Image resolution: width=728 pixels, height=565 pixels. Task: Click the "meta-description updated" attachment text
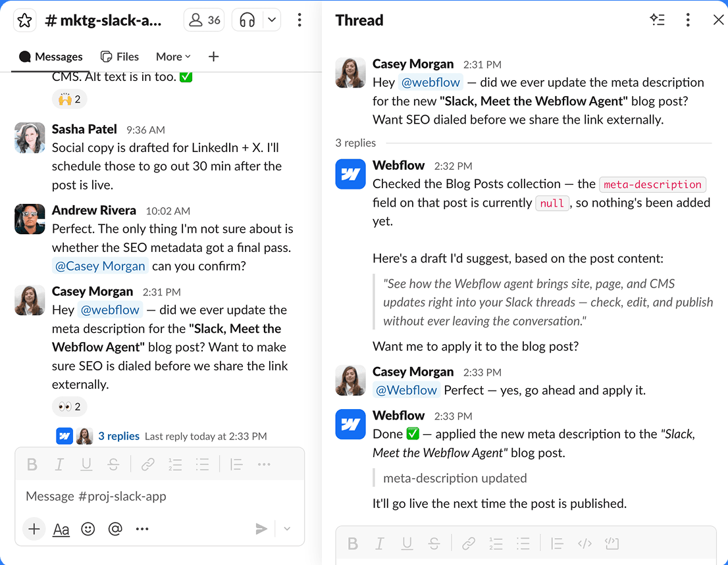pyautogui.click(x=455, y=478)
